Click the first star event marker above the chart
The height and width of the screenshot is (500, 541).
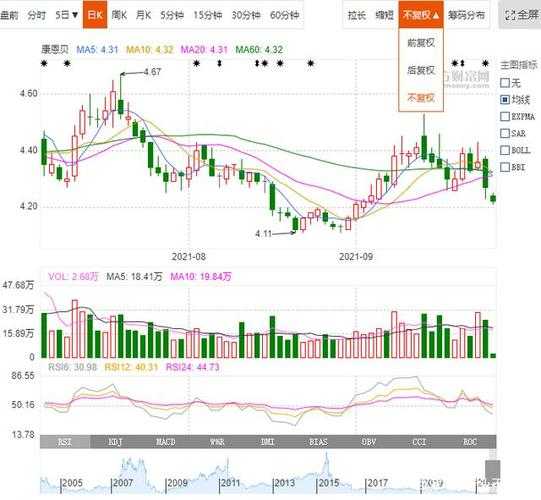(x=44, y=63)
